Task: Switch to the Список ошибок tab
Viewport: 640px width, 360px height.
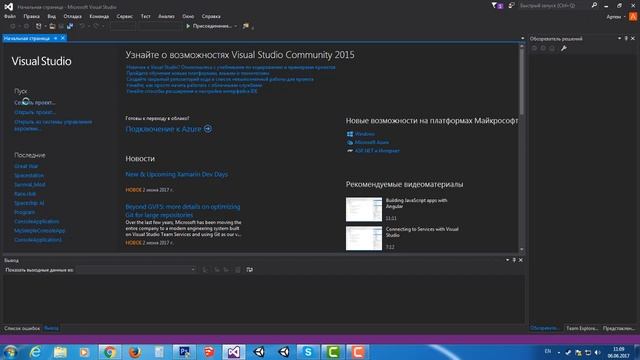Action: (22, 328)
